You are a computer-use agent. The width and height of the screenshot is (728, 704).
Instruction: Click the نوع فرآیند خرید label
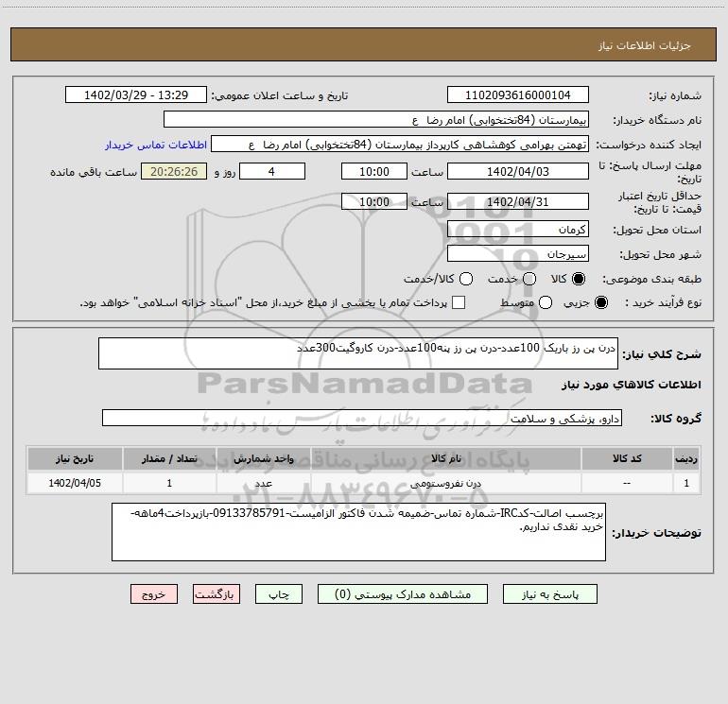point(662,302)
